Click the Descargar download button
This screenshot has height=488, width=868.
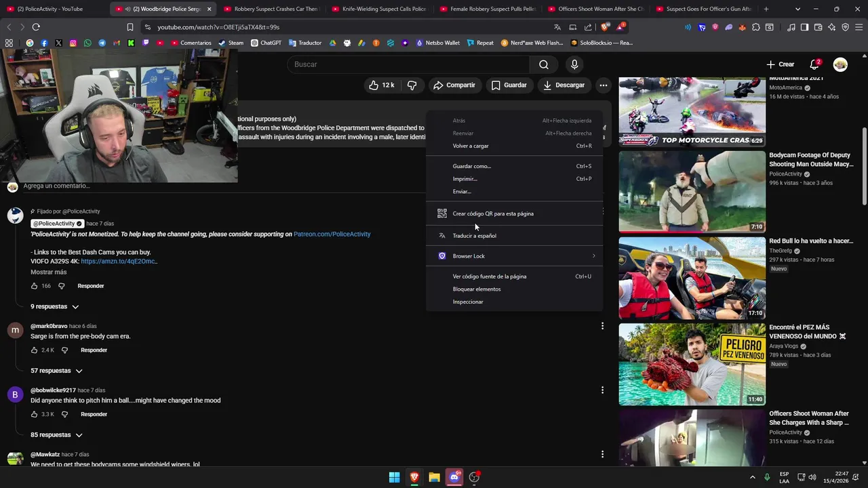pos(564,85)
